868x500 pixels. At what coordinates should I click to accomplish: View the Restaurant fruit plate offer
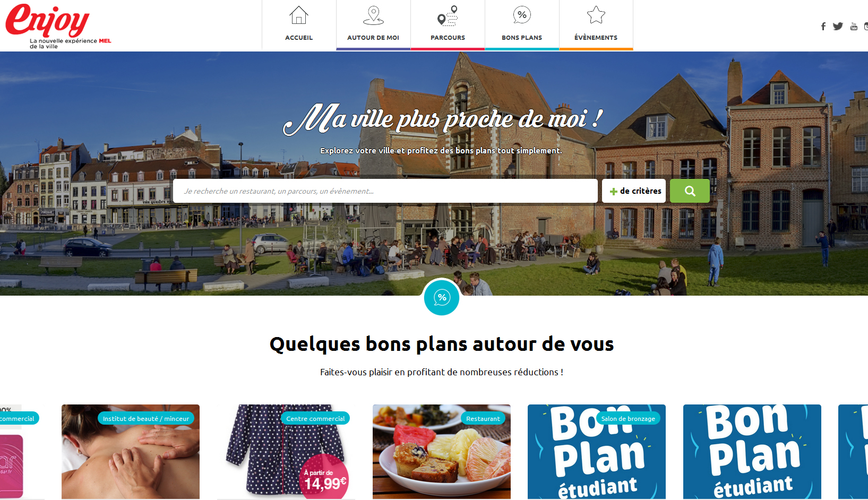tap(442, 452)
